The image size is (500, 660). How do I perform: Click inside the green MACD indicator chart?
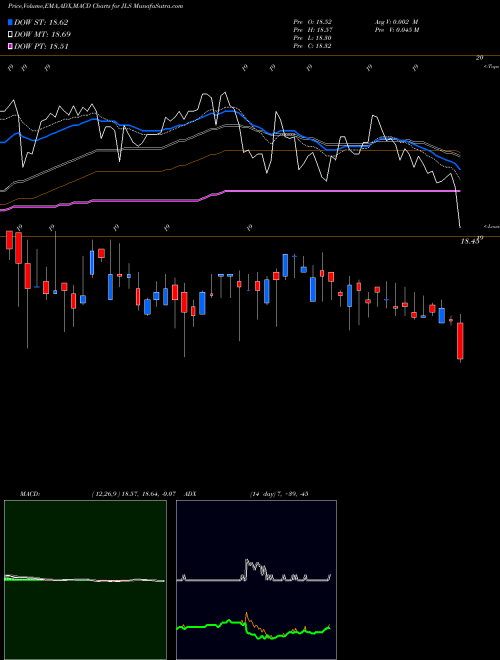(85, 580)
